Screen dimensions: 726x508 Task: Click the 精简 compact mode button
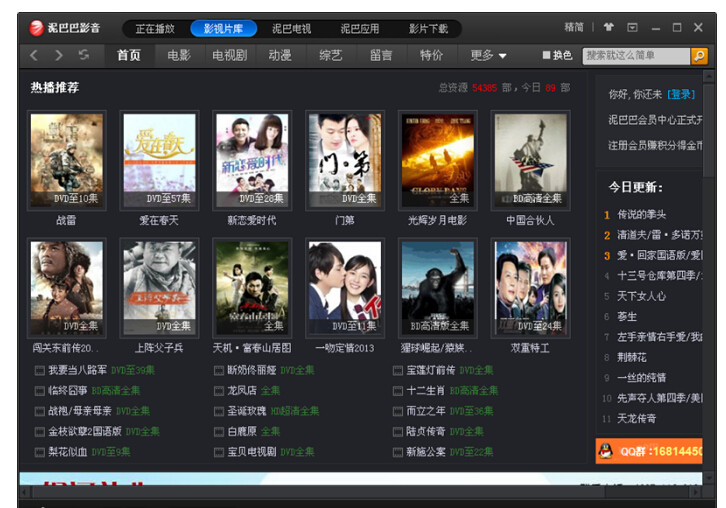coord(574,28)
